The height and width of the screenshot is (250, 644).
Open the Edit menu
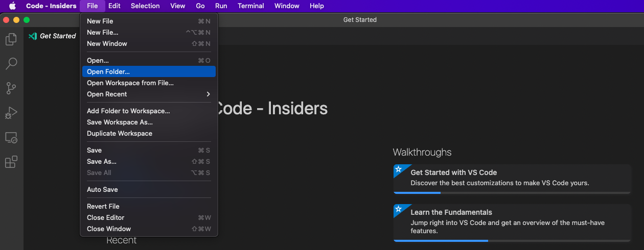click(x=114, y=6)
